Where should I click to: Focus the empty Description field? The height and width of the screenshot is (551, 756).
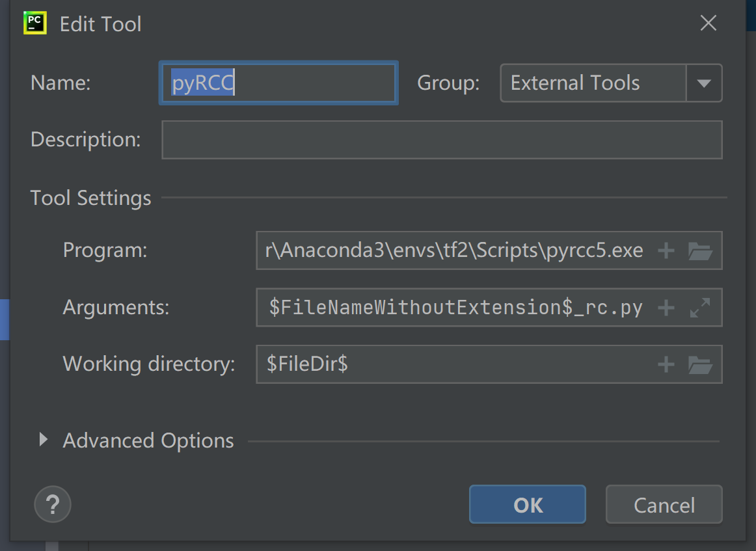pos(441,140)
